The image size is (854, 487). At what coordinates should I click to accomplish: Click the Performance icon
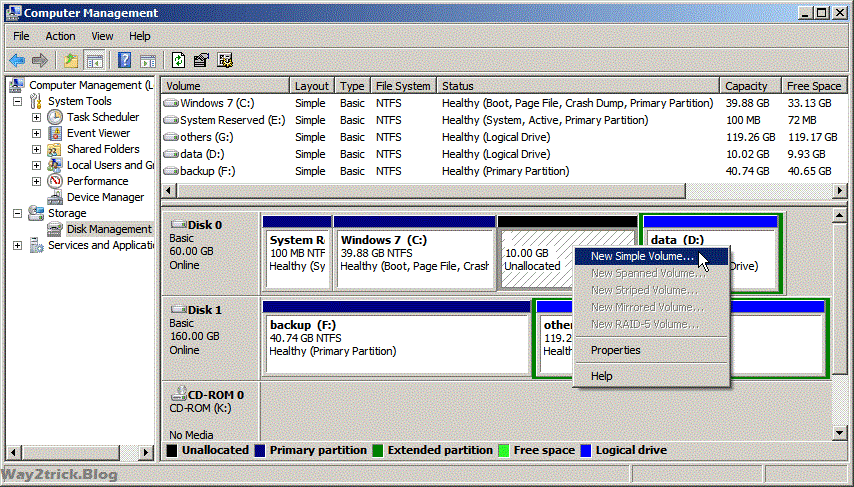(54, 181)
